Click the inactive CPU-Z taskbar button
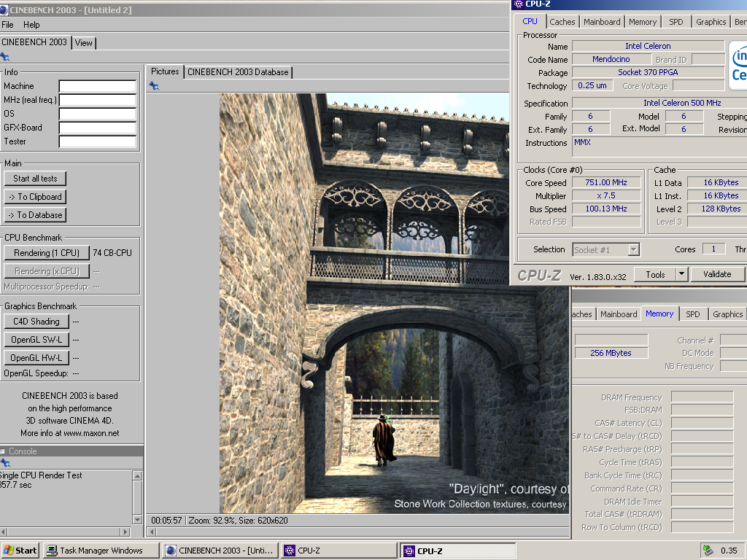 tap(338, 551)
